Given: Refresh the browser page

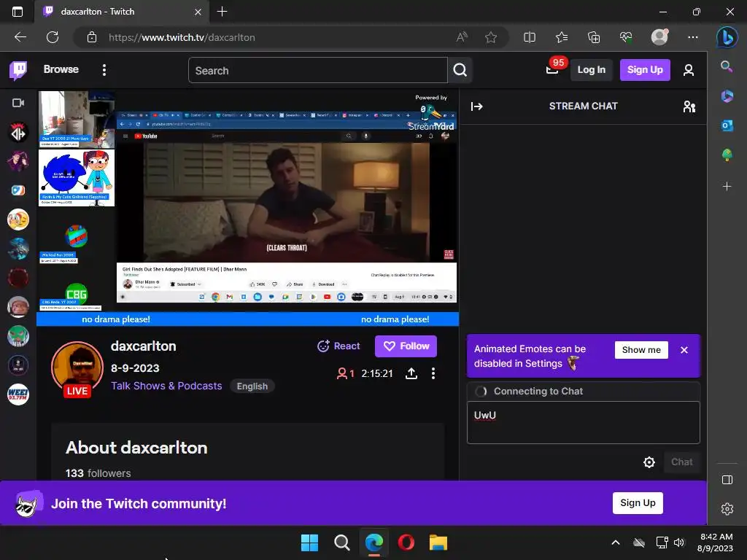Looking at the screenshot, I should pos(53,37).
